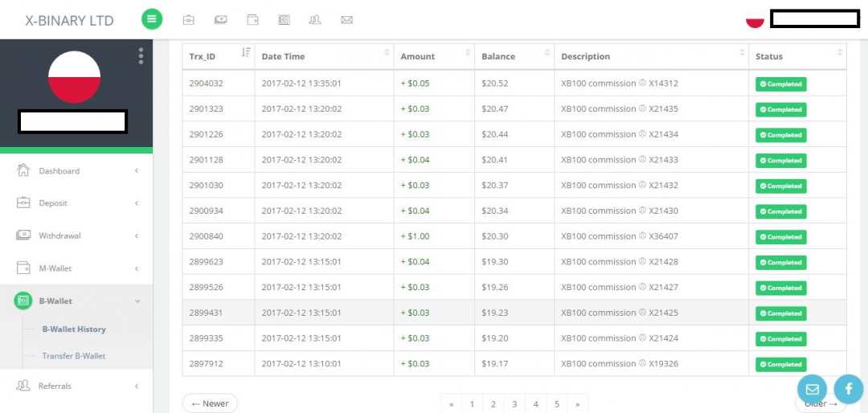The width and height of the screenshot is (868, 413).
Task: Click the briefcase deposit icon in top bar
Action: [188, 20]
